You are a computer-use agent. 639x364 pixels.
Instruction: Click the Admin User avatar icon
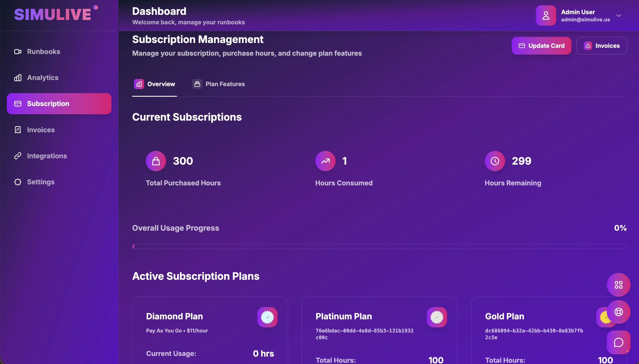point(546,15)
